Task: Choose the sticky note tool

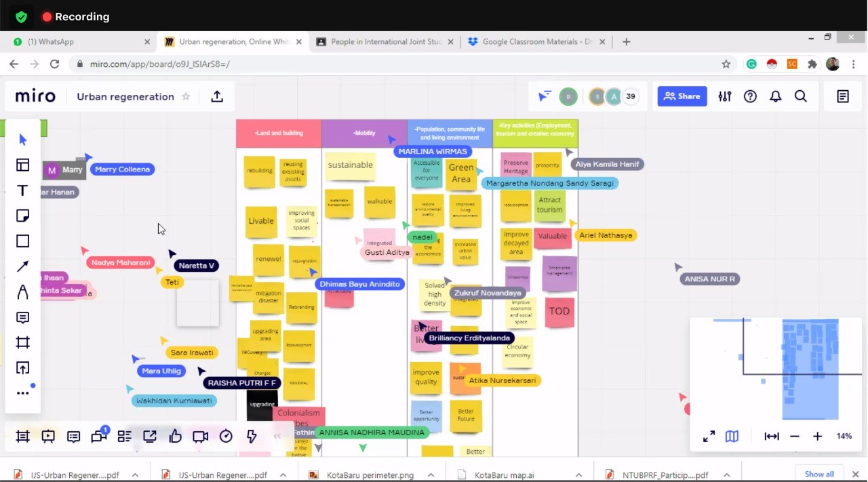Action: (23, 216)
